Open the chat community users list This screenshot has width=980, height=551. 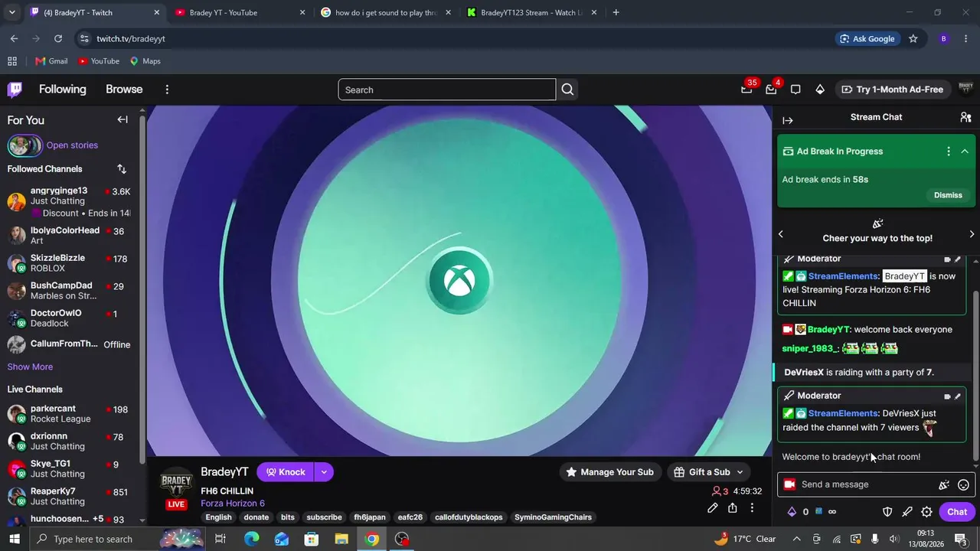(965, 117)
